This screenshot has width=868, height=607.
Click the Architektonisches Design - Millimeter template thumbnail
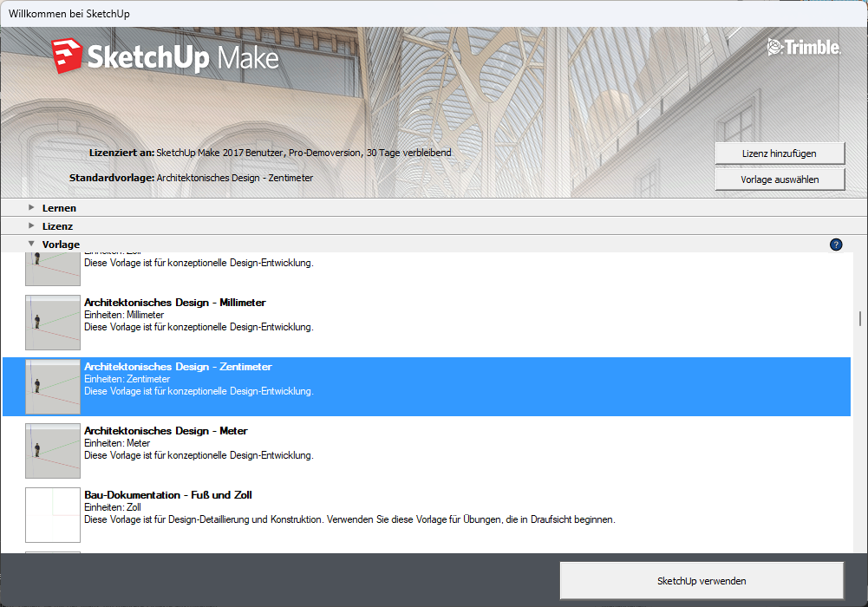[x=52, y=322]
